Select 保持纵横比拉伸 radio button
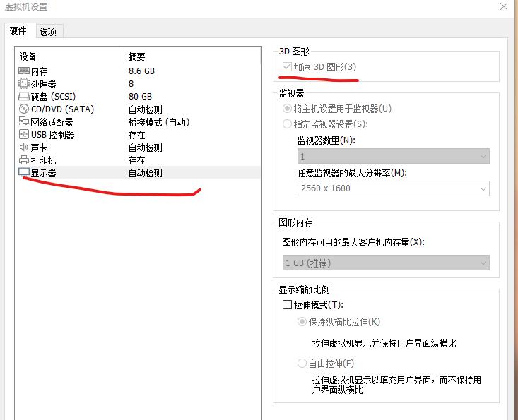Image resolution: width=518 pixels, height=420 pixels. coord(302,322)
